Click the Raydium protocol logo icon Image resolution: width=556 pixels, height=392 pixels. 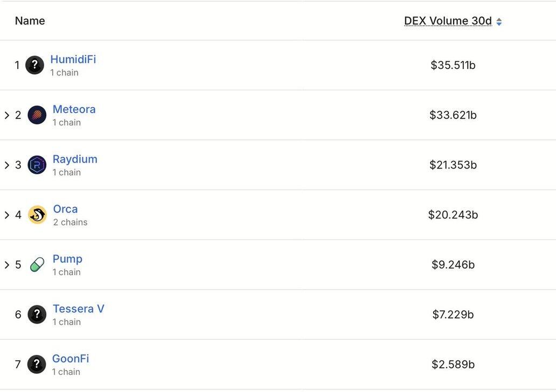coord(37,165)
